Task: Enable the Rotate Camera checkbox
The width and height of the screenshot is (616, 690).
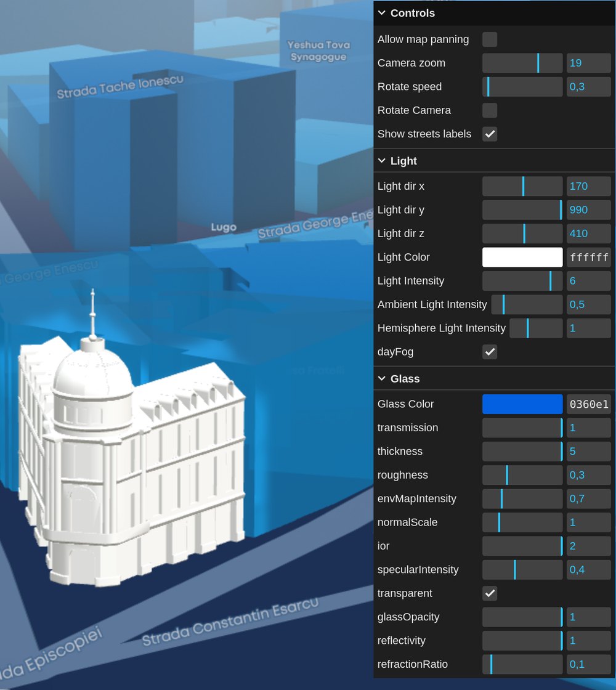Action: (x=490, y=110)
